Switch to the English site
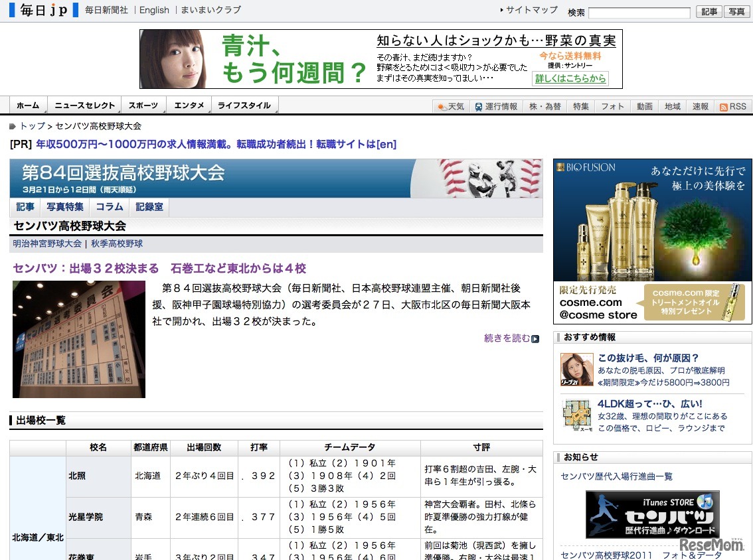Viewport: 753px width, 560px height. (x=154, y=9)
